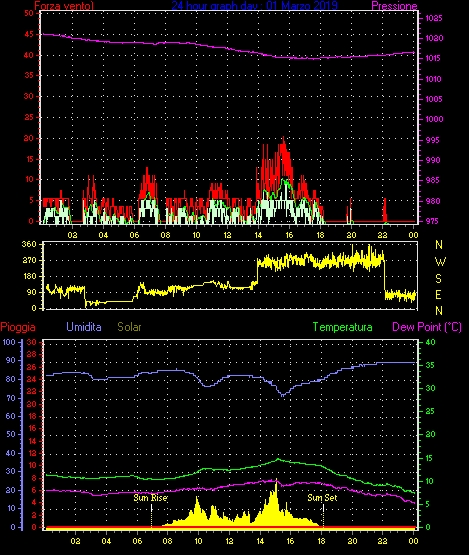The image size is (469, 555).
Task: Select the graph day title text
Action: click(254, 5)
